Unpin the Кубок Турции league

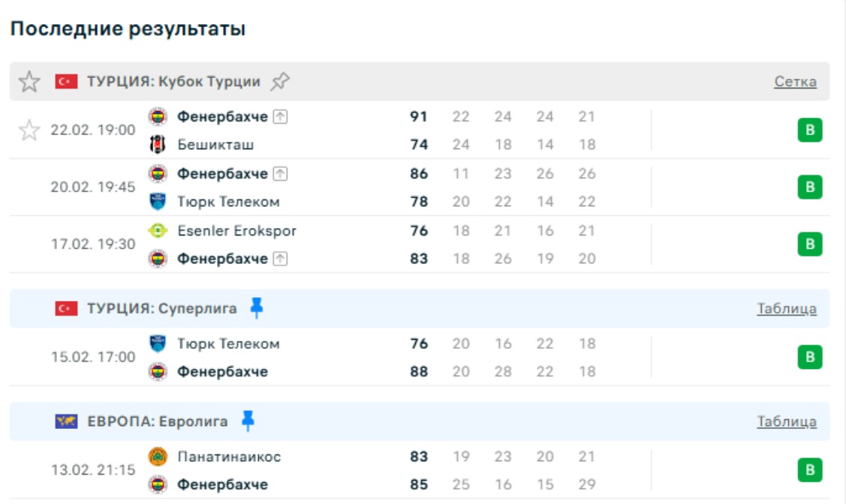pos(280,82)
